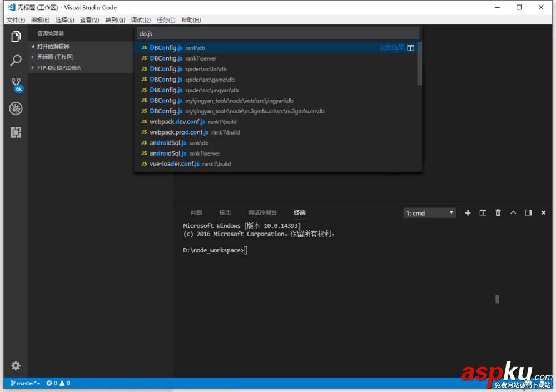Open Source Control view with 6k badge

[16, 85]
